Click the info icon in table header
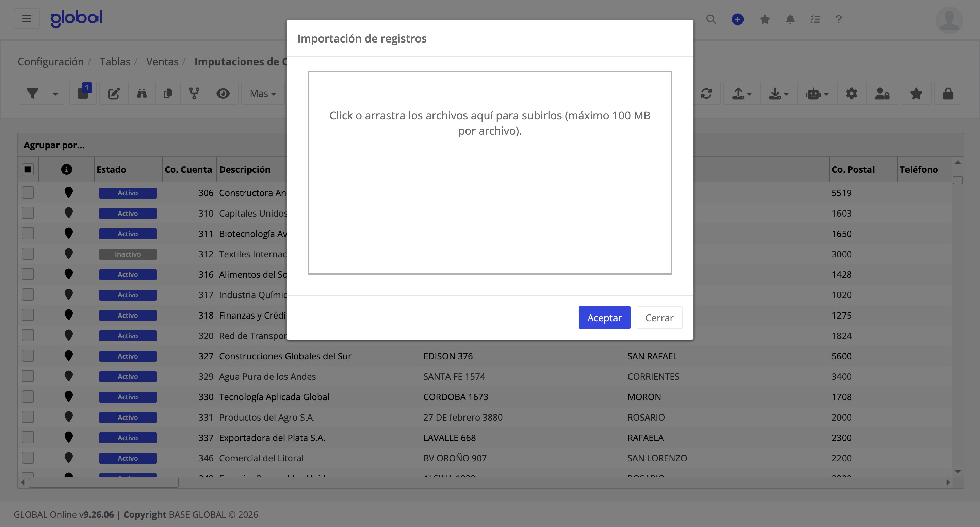The image size is (980, 527). (x=67, y=169)
